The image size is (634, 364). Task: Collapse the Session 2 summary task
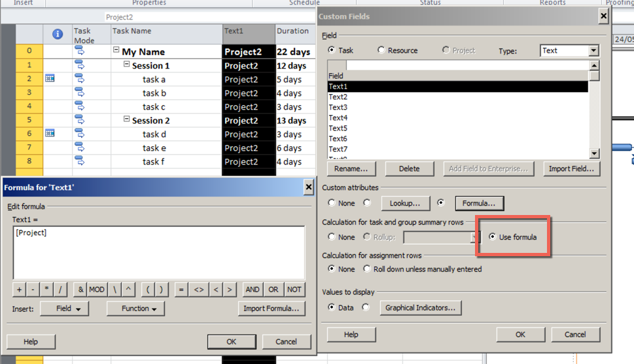(x=126, y=119)
